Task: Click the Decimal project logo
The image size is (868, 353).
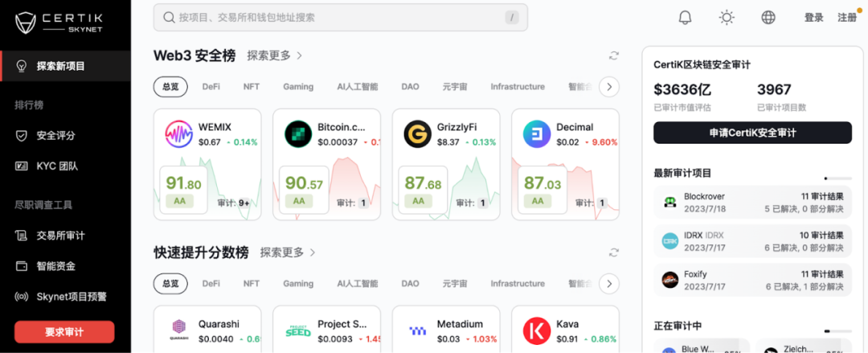Action: point(536,133)
